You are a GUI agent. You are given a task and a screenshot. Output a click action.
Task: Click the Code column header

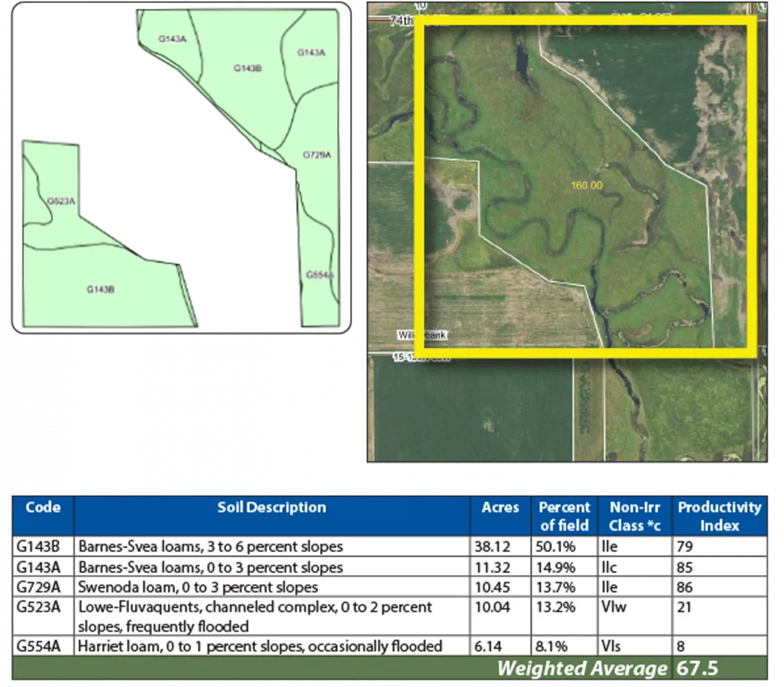[x=43, y=508]
